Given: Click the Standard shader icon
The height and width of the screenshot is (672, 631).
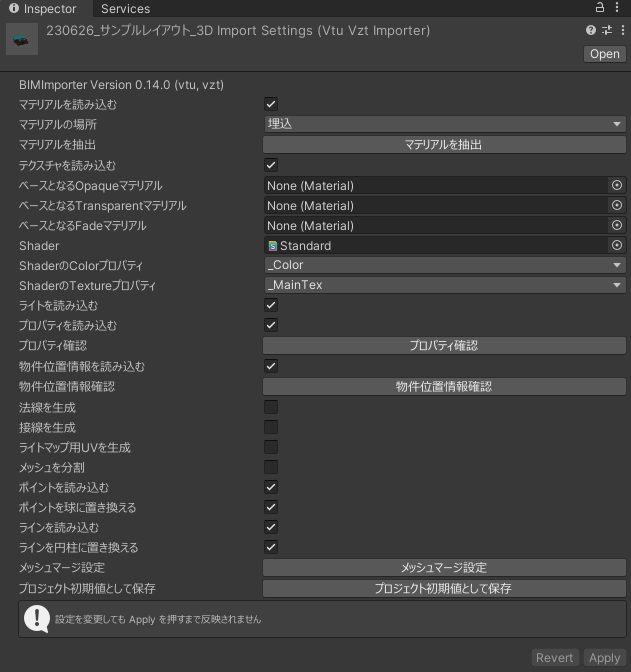Looking at the screenshot, I should [x=273, y=246].
